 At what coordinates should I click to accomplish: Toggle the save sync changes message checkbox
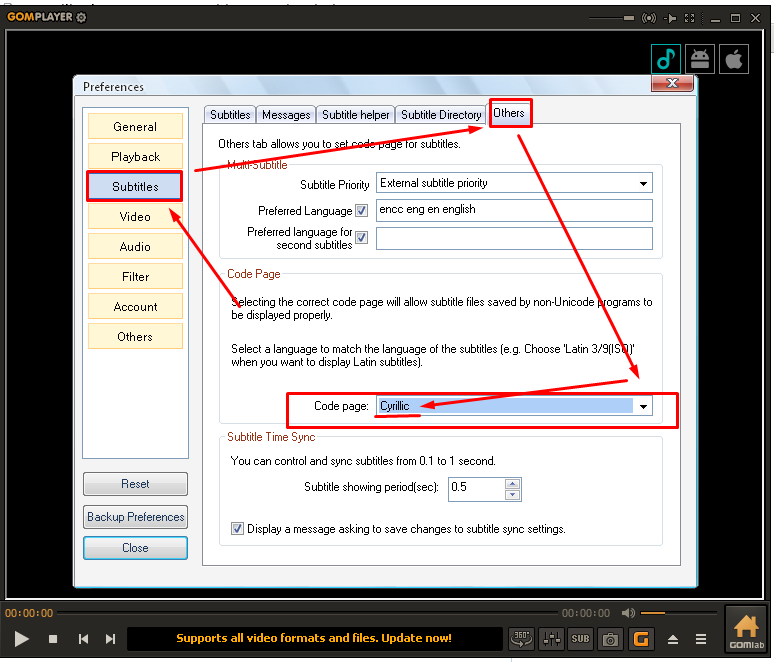click(x=237, y=529)
